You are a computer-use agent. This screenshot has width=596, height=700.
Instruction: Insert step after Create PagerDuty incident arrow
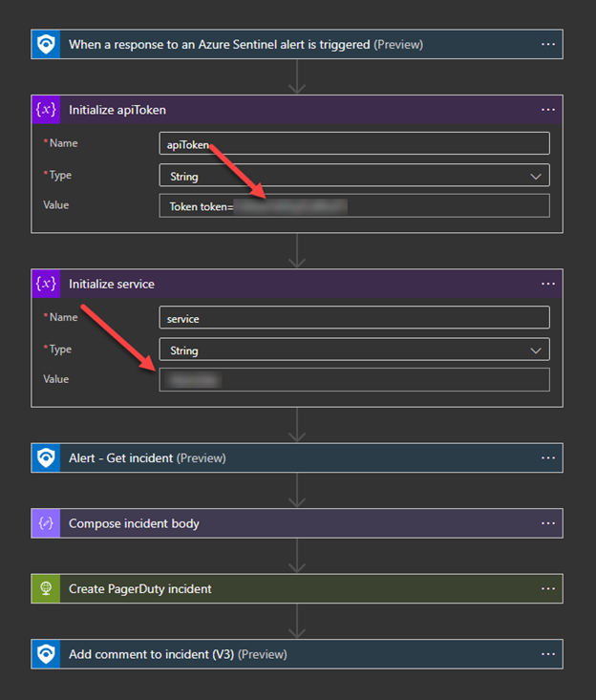(x=297, y=621)
